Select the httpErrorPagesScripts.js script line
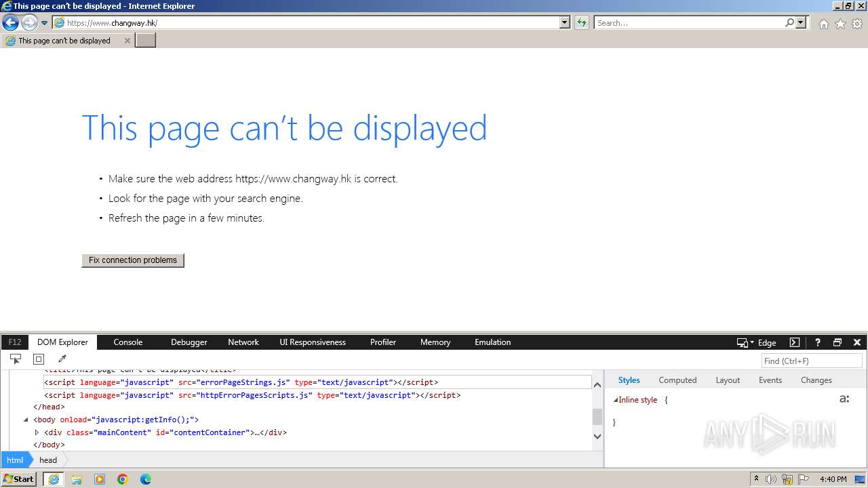The image size is (868, 488). coord(252,395)
